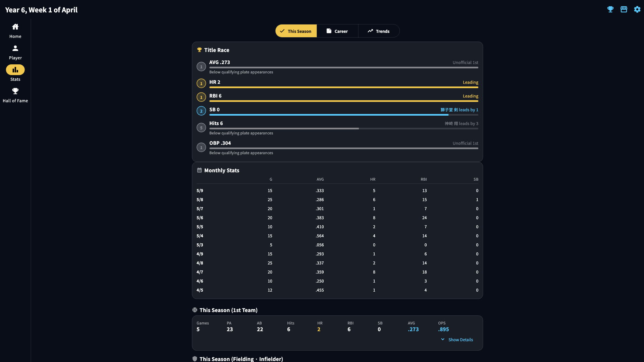Click the 5/8 monthly stats row label
644x362 pixels.
(200, 199)
